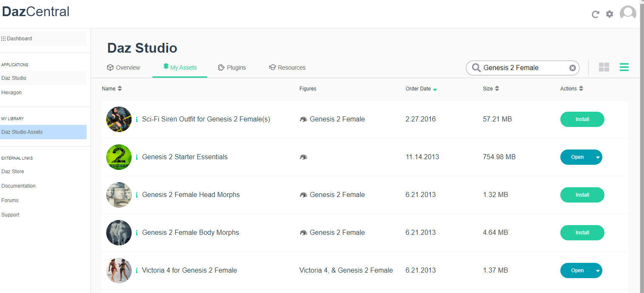Click the Resources tab's graduation cap icon
The width and height of the screenshot is (644, 293).
coord(272,68)
